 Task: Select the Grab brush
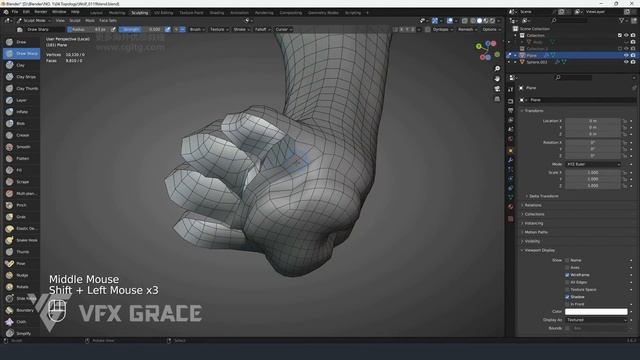click(21, 217)
